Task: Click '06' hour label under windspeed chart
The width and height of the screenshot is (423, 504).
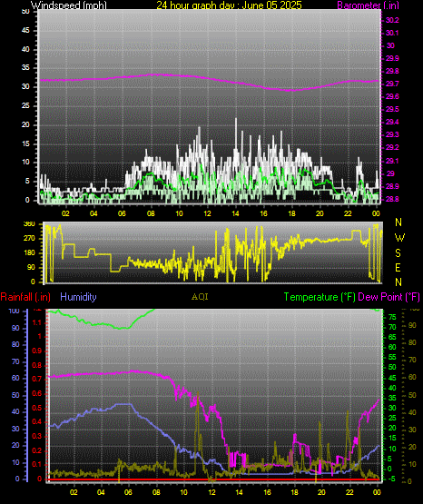Action: click(x=122, y=213)
